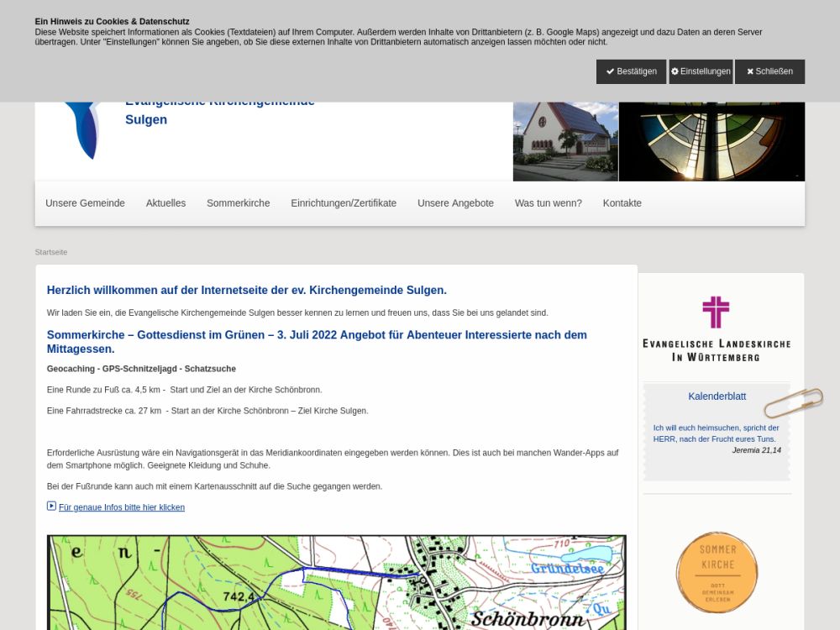
Task: Open the Kontakte menu item
Action: point(622,203)
